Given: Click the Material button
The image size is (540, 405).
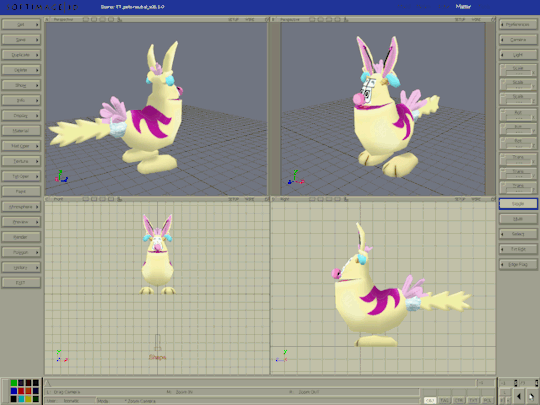Looking at the screenshot, I should pos(21,131).
